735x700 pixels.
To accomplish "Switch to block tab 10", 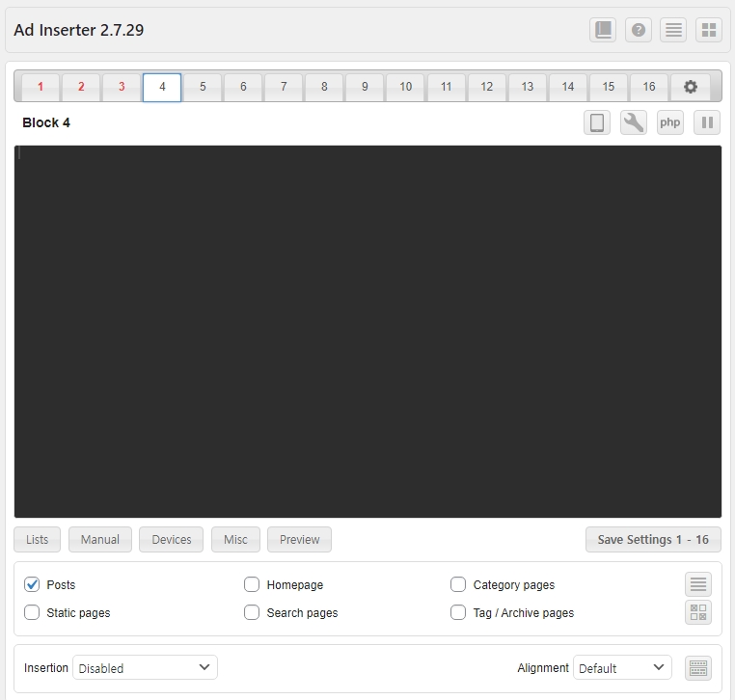I will [405, 87].
